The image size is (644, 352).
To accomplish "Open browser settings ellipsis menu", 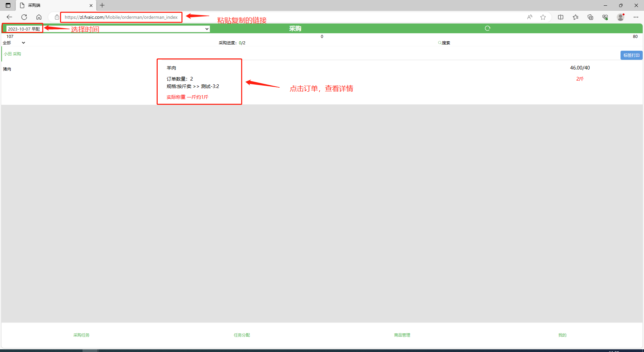I will 636,17.
